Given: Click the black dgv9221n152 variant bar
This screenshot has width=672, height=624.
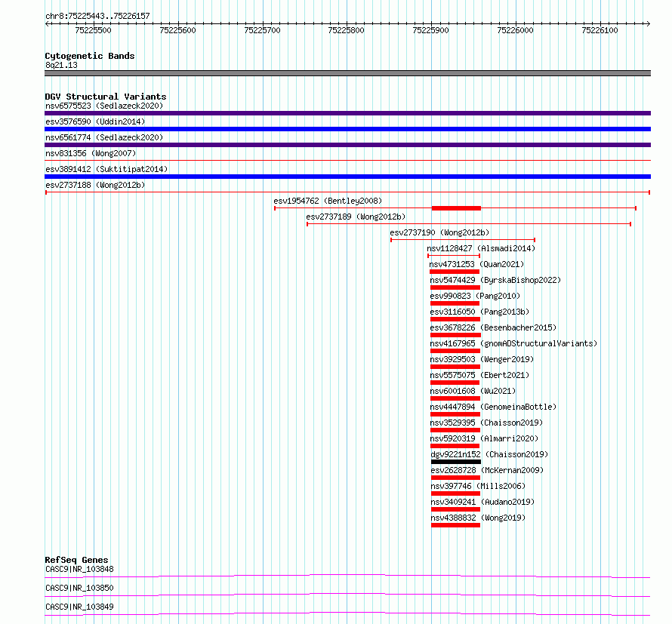Looking at the screenshot, I should [456, 462].
